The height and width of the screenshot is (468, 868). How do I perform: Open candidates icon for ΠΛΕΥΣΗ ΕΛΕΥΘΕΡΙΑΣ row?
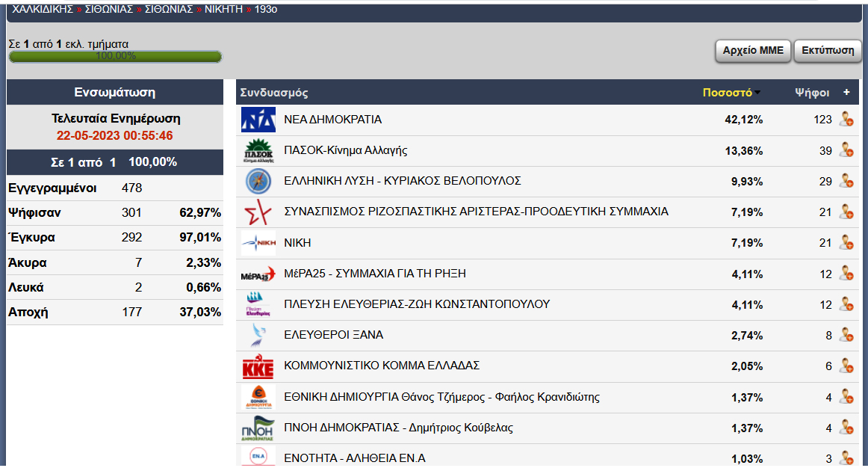pos(846,304)
